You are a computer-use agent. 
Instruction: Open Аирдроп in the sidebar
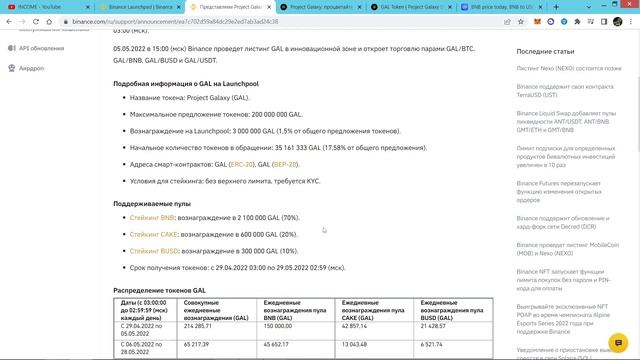coord(31,68)
